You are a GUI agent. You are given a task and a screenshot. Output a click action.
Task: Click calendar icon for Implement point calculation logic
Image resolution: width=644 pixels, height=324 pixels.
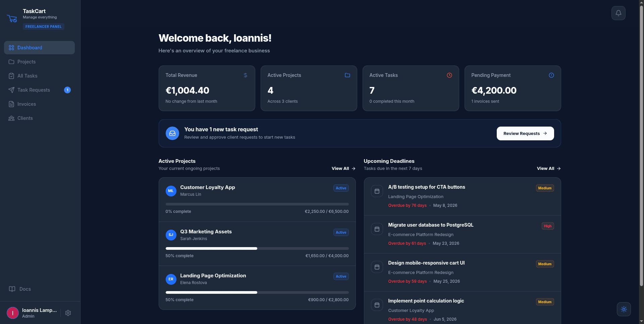click(x=377, y=305)
